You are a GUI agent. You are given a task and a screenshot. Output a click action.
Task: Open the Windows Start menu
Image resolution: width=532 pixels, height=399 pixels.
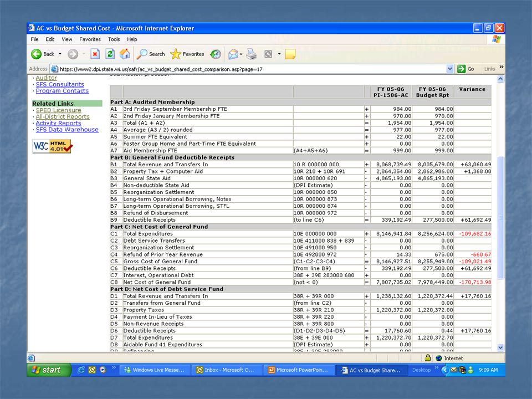[x=49, y=370]
